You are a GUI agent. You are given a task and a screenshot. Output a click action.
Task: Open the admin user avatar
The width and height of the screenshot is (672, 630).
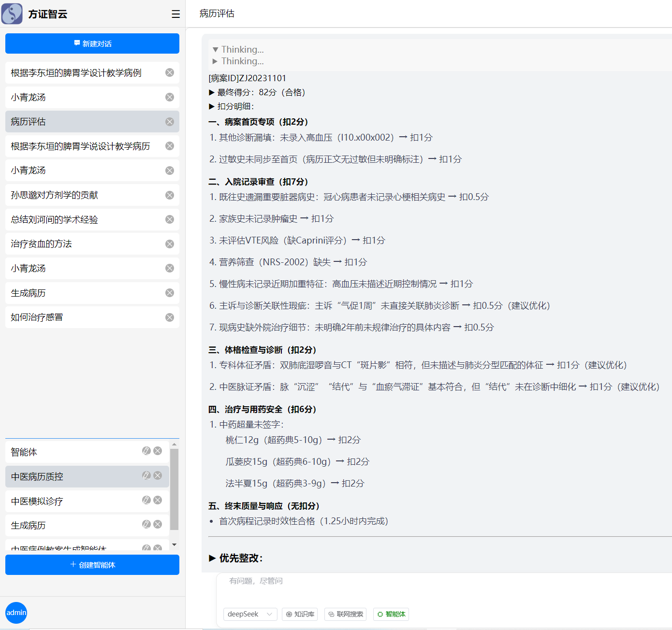click(x=16, y=613)
